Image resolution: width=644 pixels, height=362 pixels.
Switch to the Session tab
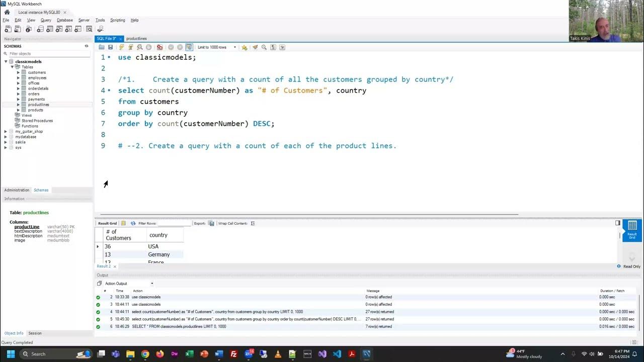(x=35, y=333)
